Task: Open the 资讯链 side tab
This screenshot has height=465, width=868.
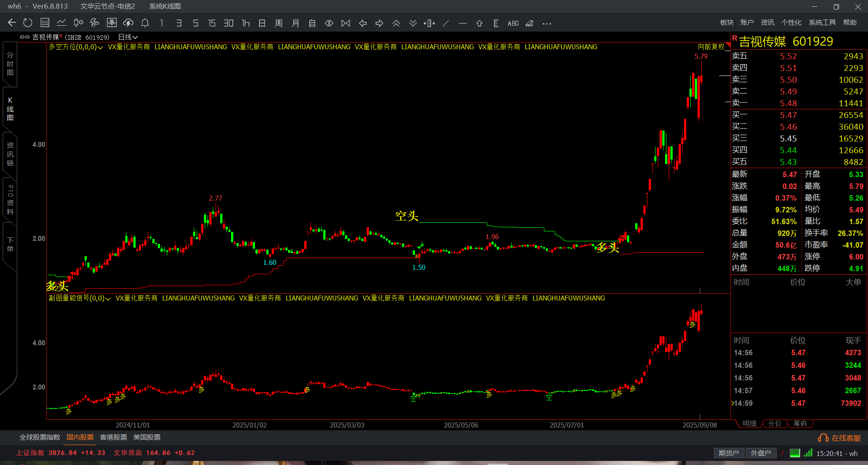Action: [x=10, y=154]
